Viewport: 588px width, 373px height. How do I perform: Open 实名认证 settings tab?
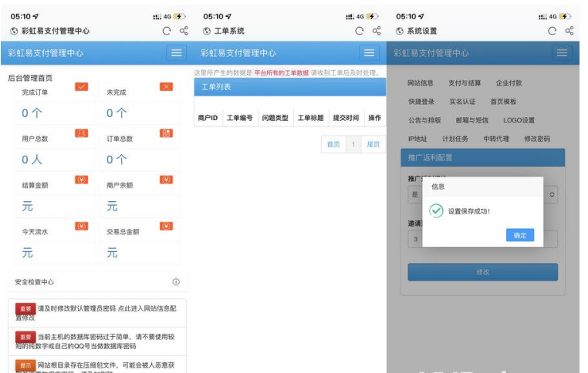pos(462,102)
